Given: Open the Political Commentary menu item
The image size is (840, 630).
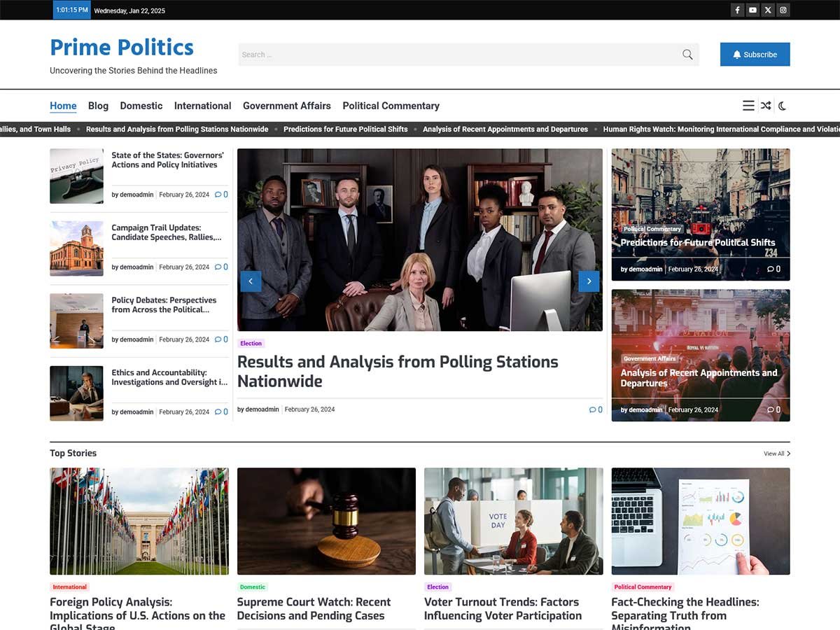Looking at the screenshot, I should pyautogui.click(x=391, y=106).
